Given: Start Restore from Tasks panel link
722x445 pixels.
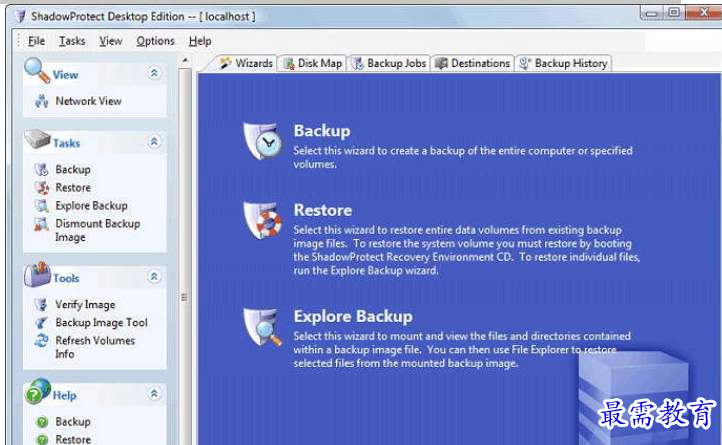Looking at the screenshot, I should [73, 187].
